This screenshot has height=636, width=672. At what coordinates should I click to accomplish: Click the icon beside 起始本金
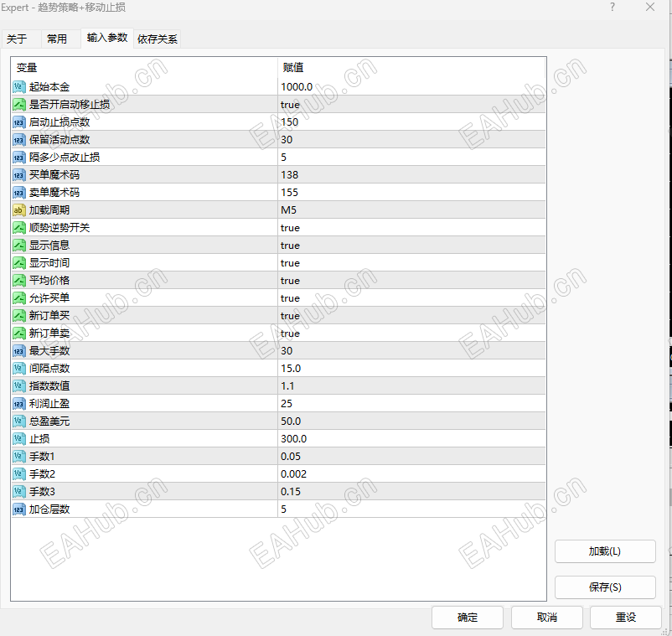click(x=19, y=87)
